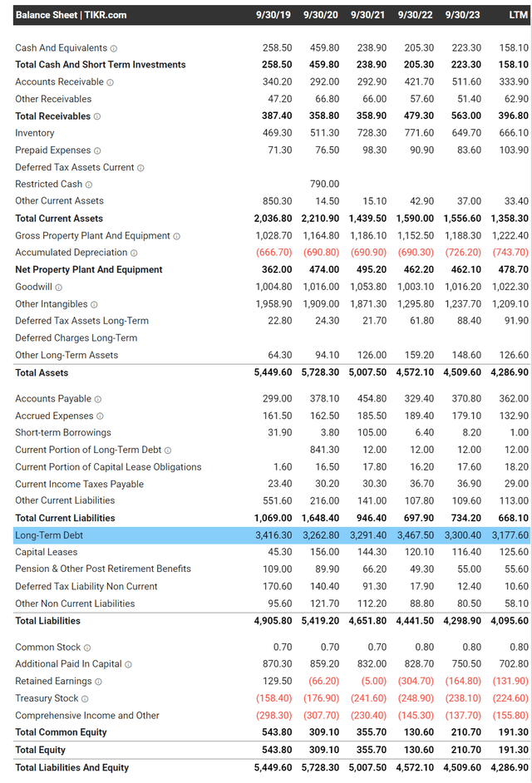Select the highlighted Long-Term Debt row label

(49, 535)
